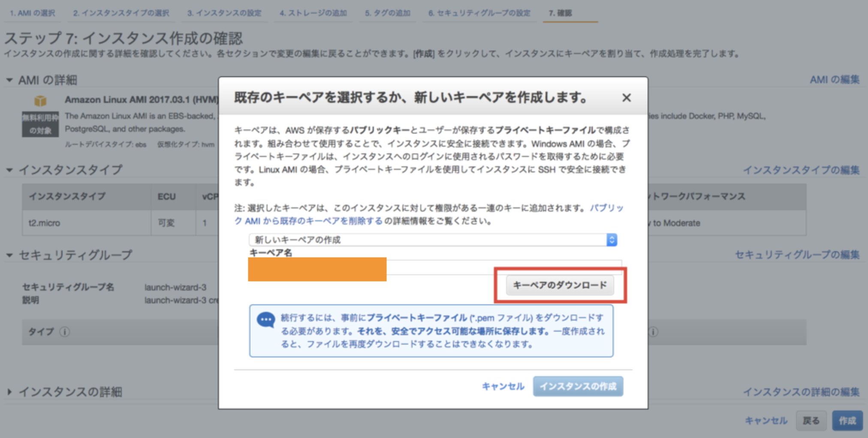Collapse the セキュリティグループ section
Viewport: 868px width, 438px height.
tap(9, 254)
